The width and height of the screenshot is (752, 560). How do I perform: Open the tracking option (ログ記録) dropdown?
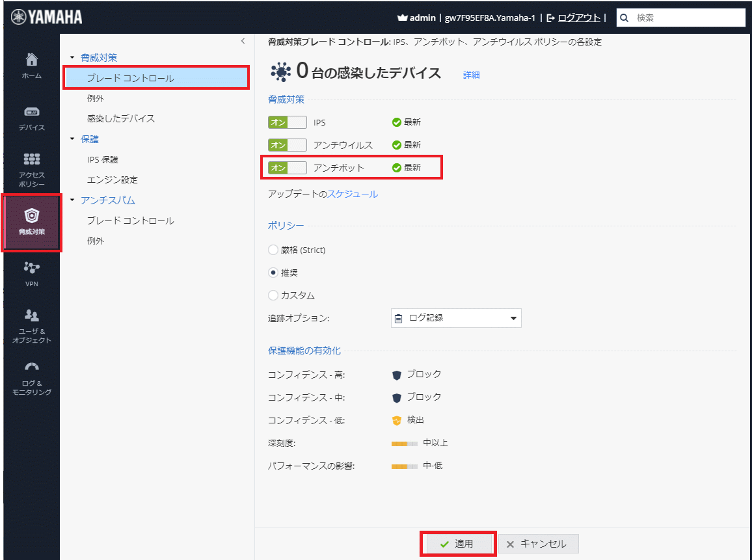click(x=455, y=318)
